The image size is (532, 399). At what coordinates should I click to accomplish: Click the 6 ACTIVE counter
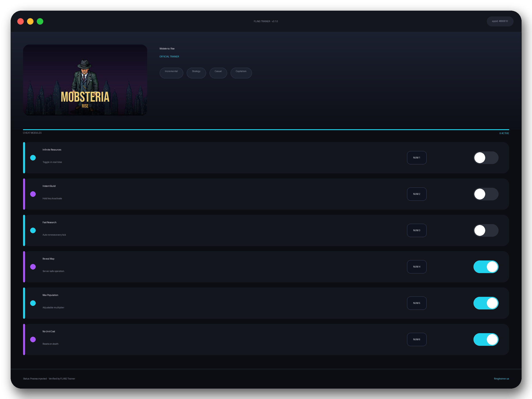[504, 133]
